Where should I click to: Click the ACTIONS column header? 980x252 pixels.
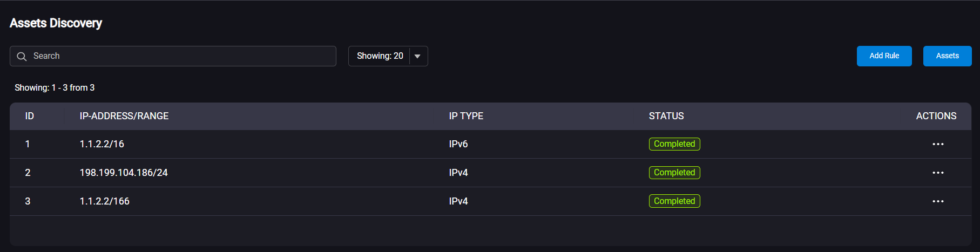pyautogui.click(x=936, y=116)
